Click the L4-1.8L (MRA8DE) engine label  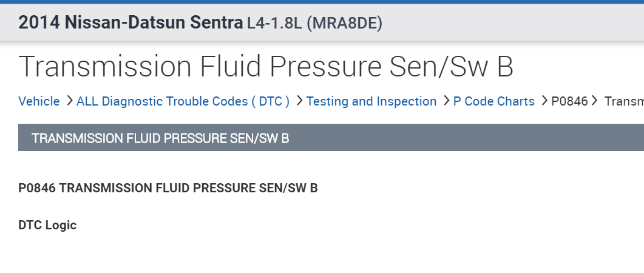coord(314,23)
